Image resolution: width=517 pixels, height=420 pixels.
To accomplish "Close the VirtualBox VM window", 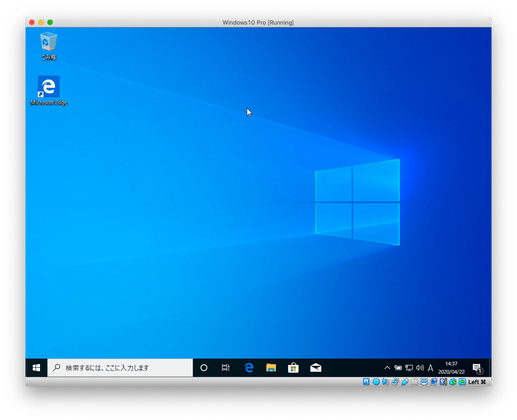I will (32, 23).
